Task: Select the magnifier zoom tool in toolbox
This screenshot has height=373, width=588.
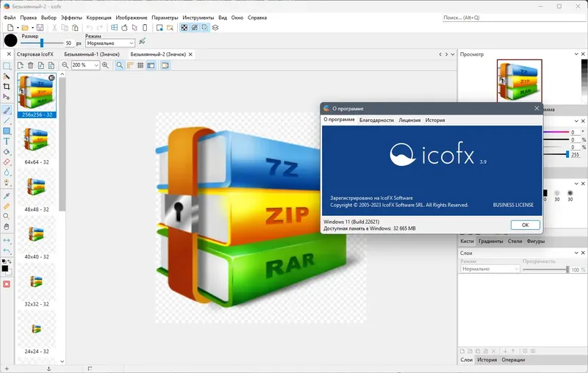Action: tap(7, 216)
